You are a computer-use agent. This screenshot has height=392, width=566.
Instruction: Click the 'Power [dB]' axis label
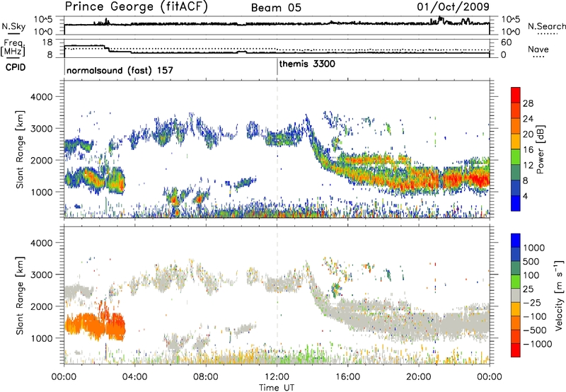pos(540,149)
